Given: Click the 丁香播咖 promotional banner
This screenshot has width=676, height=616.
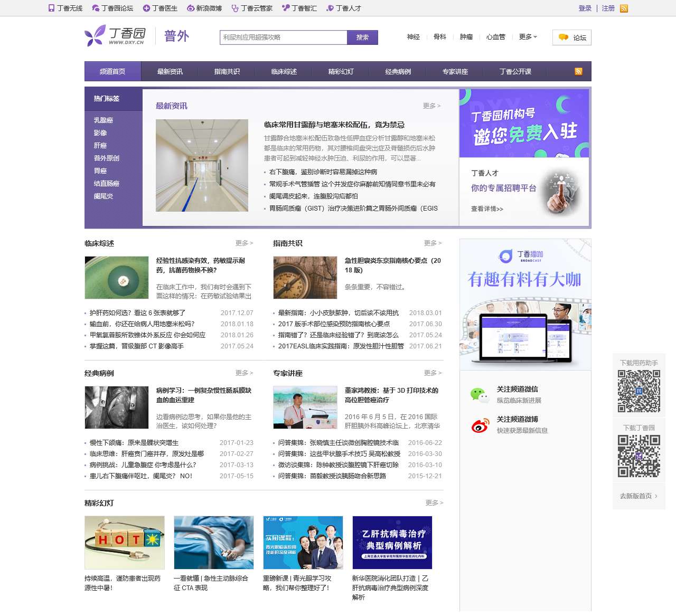Looking at the screenshot, I should pos(525,305).
